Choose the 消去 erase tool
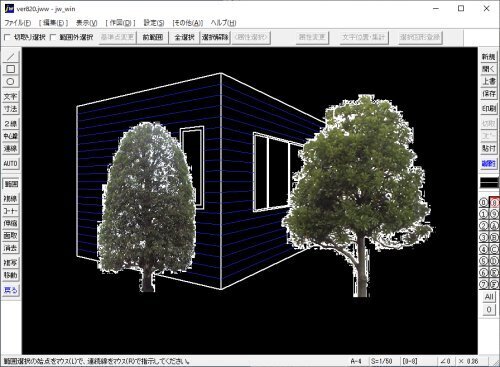Screen dimensions: 500x367 11,248
